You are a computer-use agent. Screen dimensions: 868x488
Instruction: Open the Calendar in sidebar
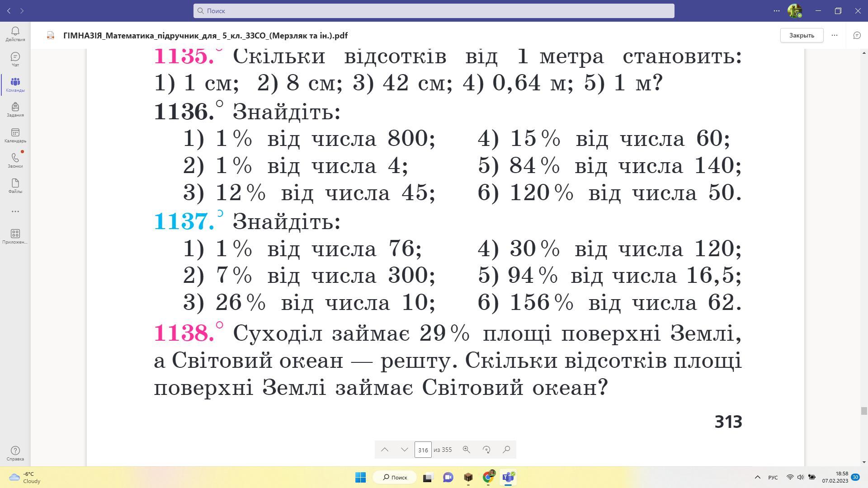pos(15,135)
